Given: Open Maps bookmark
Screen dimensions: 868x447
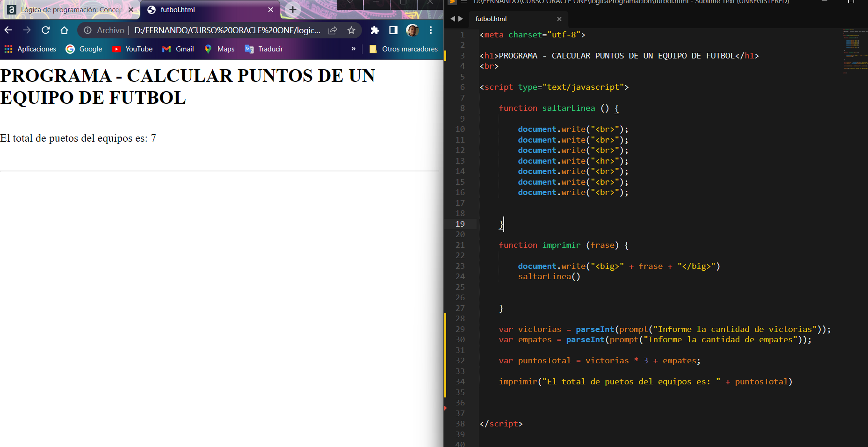Looking at the screenshot, I should tap(219, 49).
